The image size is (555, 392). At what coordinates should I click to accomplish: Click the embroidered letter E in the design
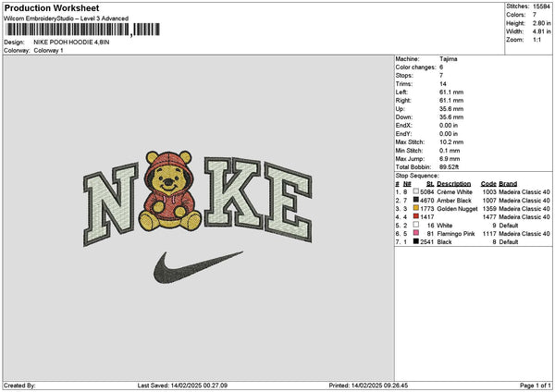click(x=288, y=202)
